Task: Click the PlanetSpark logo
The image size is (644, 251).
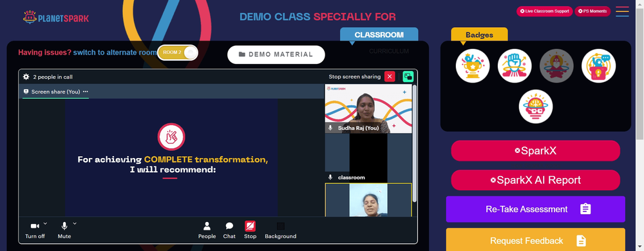Action: coord(56,17)
